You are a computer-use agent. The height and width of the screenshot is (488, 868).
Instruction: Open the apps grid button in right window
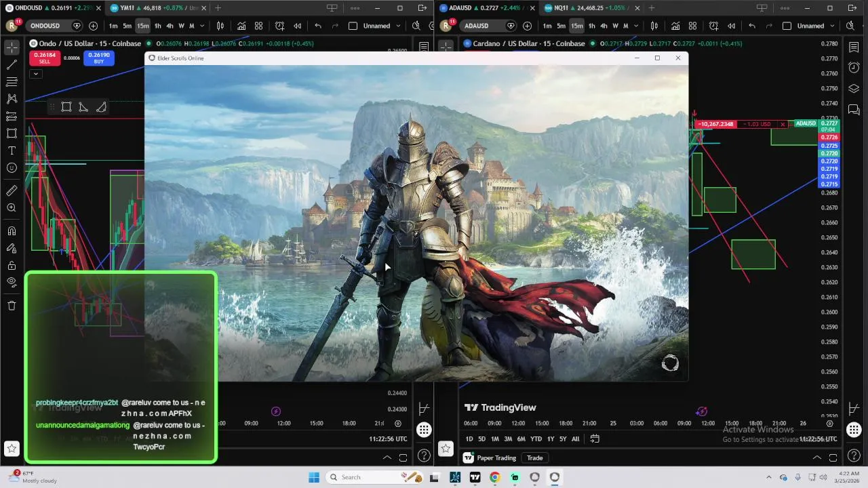coord(854,430)
